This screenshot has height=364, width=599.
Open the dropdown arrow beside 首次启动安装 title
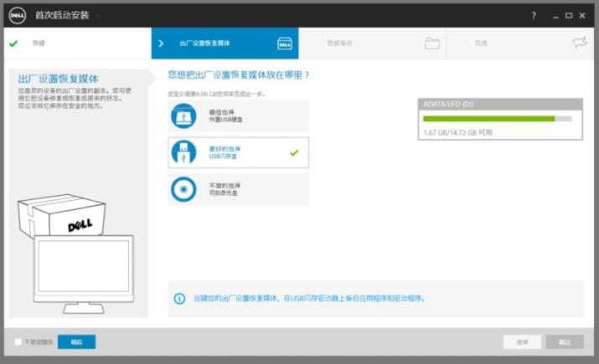click(98, 16)
